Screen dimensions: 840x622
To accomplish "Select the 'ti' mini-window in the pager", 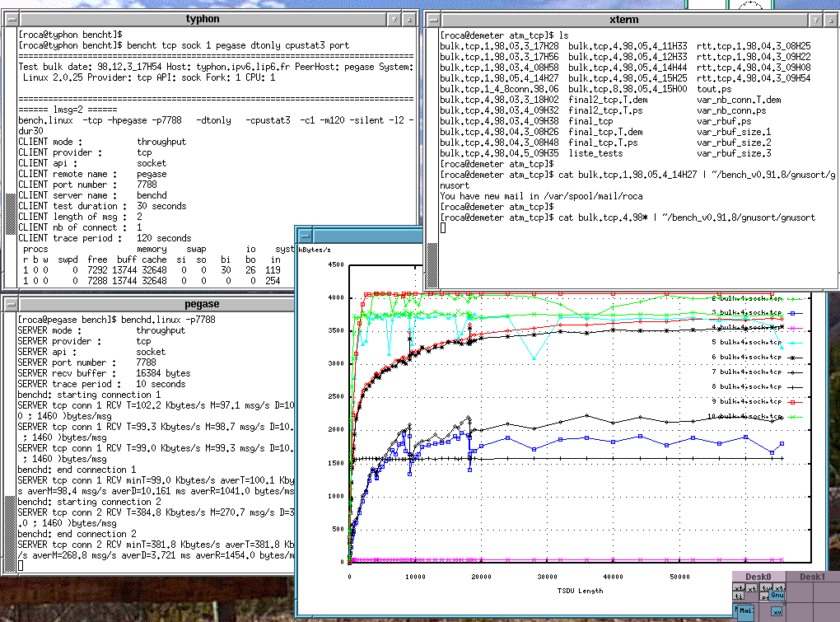I will [739, 596].
